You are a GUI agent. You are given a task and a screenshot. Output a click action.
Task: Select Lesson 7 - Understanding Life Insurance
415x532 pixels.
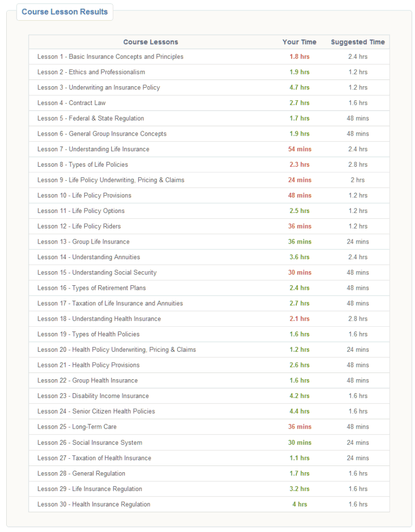[x=94, y=149]
